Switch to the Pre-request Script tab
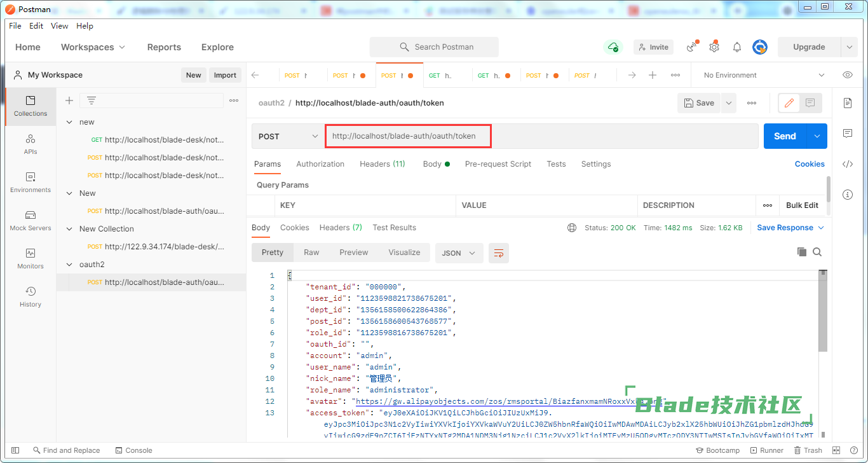Image resolution: width=868 pixels, height=463 pixels. pyautogui.click(x=498, y=164)
